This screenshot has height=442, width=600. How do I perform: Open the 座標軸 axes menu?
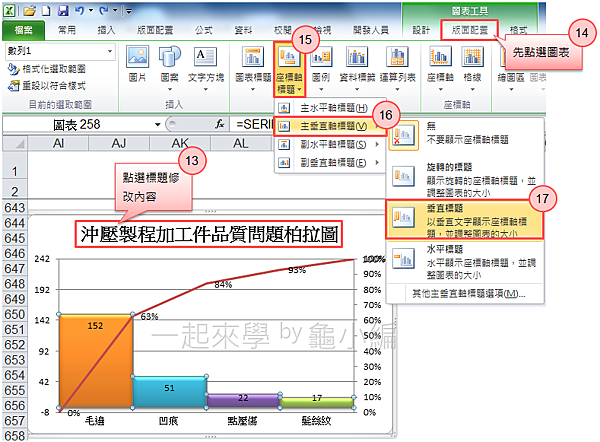(440, 68)
